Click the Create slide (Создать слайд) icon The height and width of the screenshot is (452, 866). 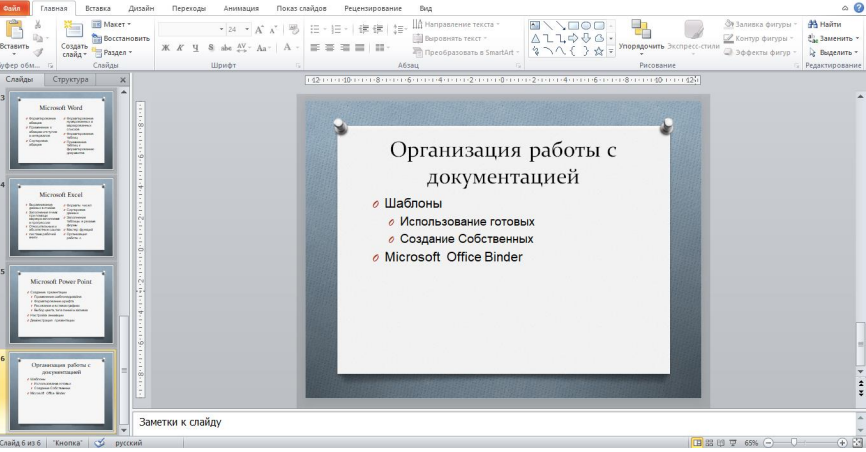(x=73, y=30)
